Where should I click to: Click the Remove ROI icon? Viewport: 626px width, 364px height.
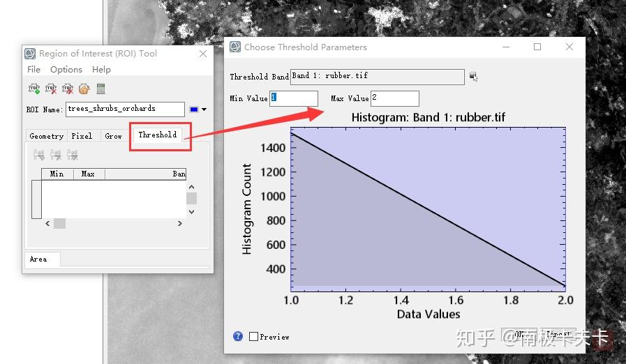click(x=51, y=89)
